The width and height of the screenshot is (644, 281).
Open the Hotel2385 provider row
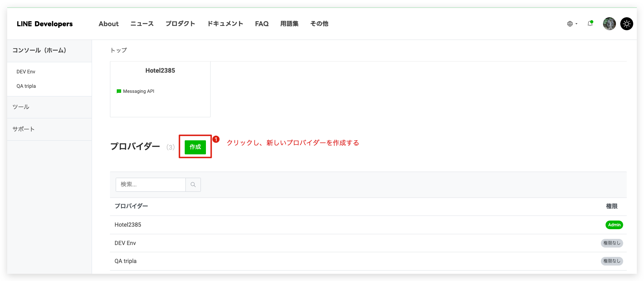click(x=368, y=225)
